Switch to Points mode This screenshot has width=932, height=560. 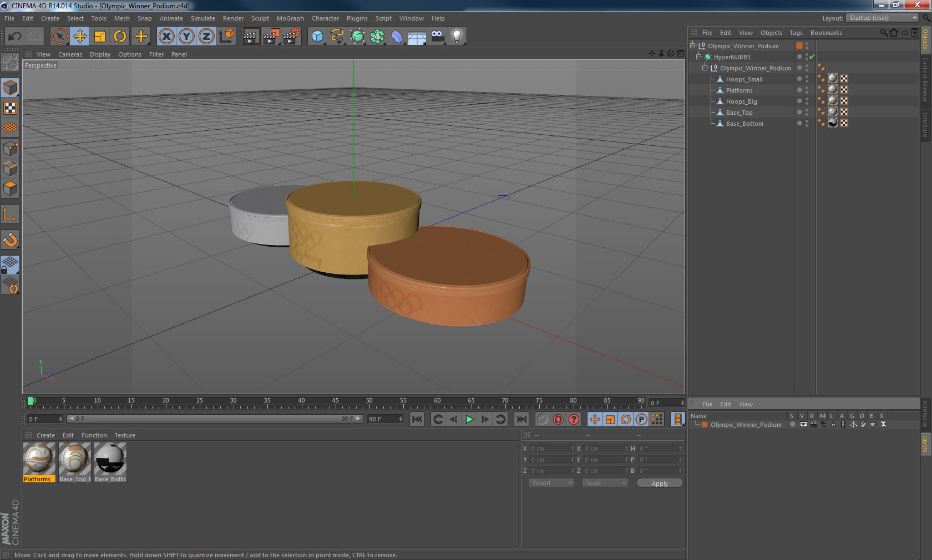point(11,148)
